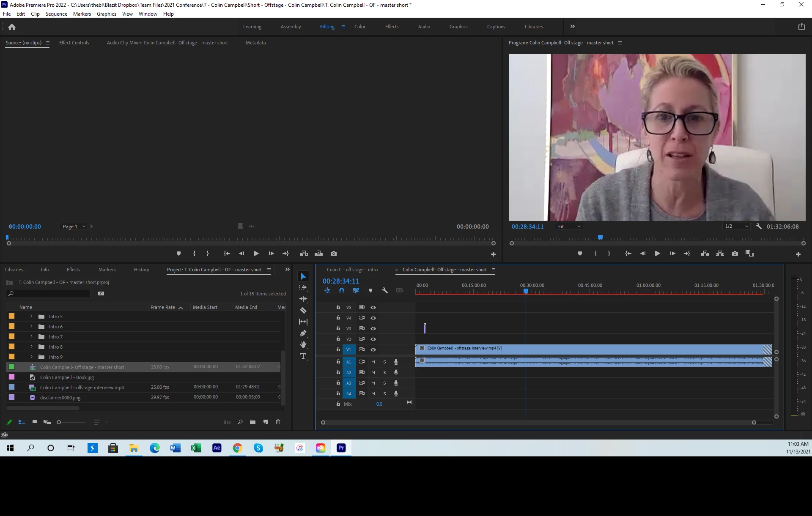Image resolution: width=812 pixels, height=516 pixels.
Task: Click New Bin folder icon in Project panel
Action: (x=252, y=422)
